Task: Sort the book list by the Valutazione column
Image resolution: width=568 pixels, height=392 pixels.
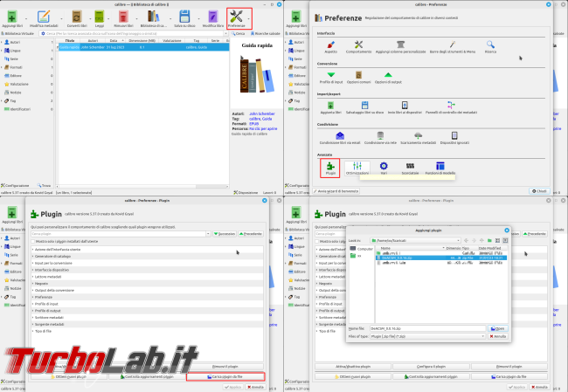Action: pyautogui.click(x=172, y=41)
